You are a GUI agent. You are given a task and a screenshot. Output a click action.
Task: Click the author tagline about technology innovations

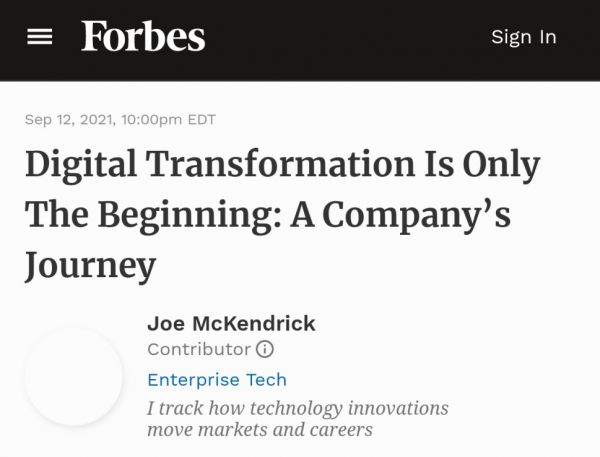point(297,419)
